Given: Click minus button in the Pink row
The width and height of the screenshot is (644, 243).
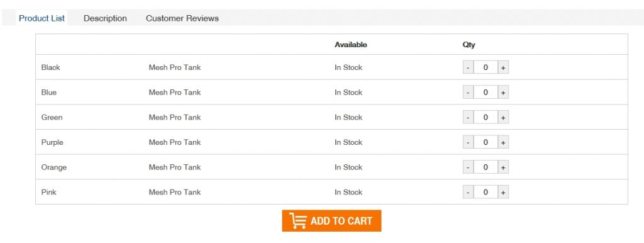Looking at the screenshot, I should point(468,192).
